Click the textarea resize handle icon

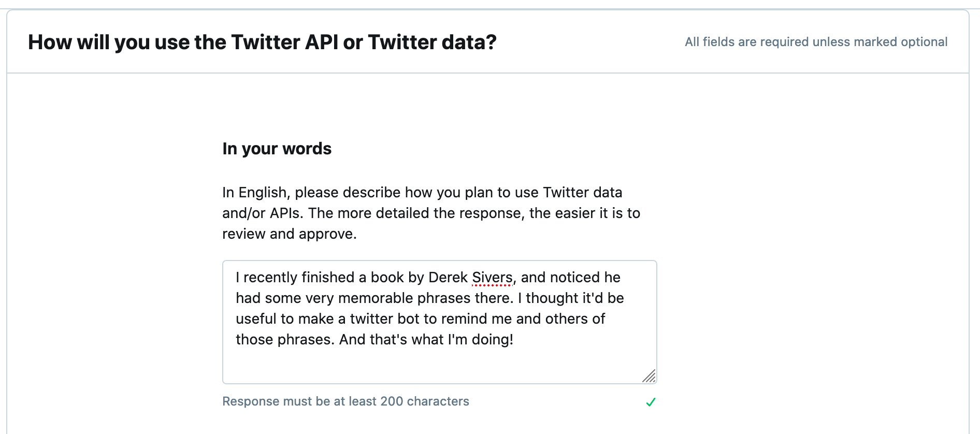coord(649,376)
